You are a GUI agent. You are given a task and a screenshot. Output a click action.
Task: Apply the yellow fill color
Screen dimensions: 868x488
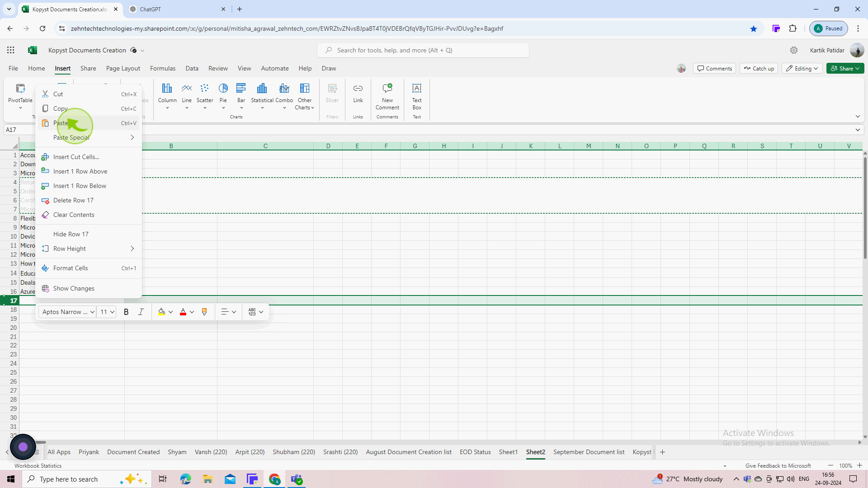click(161, 312)
